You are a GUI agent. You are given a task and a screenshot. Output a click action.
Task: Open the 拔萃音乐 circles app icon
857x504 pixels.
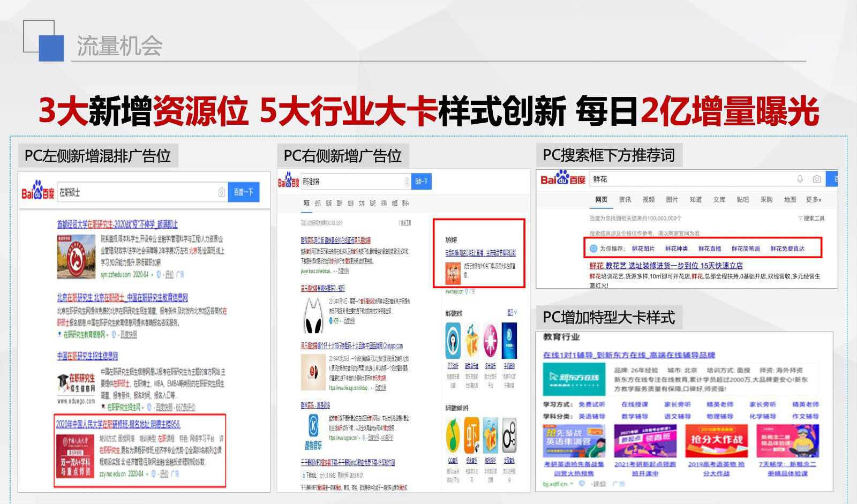click(509, 436)
